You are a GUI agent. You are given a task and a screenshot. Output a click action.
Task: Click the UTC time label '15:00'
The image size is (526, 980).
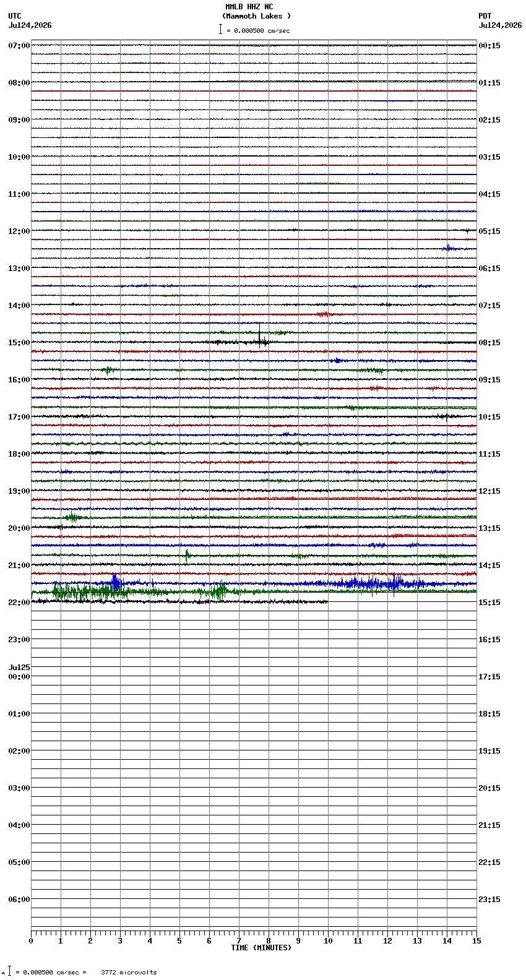pyautogui.click(x=19, y=343)
